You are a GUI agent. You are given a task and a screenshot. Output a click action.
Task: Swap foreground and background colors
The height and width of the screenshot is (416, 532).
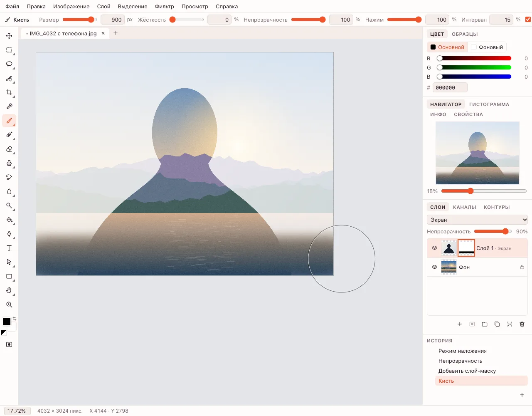(15, 319)
